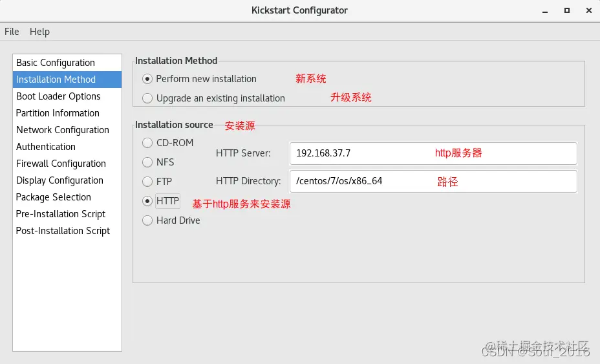Go to Partition Information section
The width and height of the screenshot is (600, 364).
[x=67, y=113]
